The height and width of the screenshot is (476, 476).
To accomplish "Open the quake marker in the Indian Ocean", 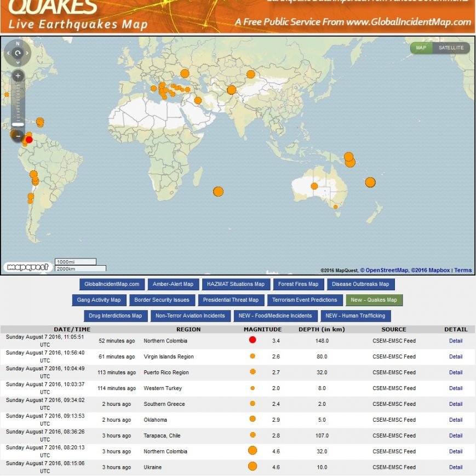I will pos(218,192).
